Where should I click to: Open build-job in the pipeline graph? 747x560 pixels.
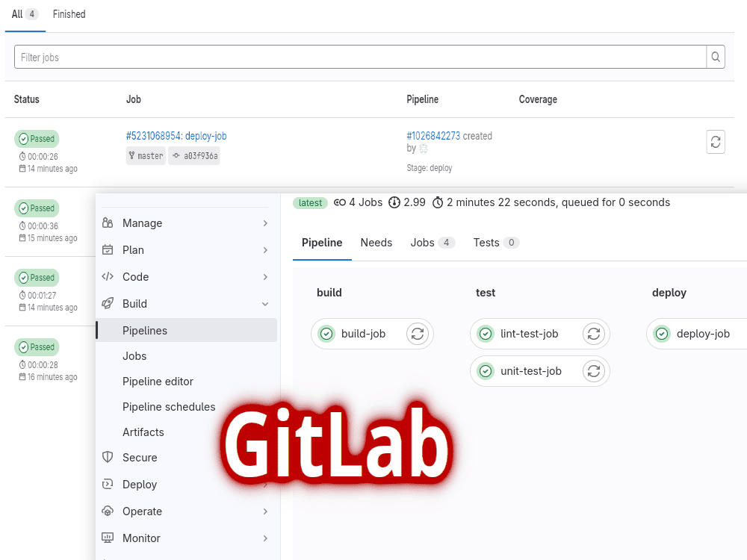tap(363, 334)
